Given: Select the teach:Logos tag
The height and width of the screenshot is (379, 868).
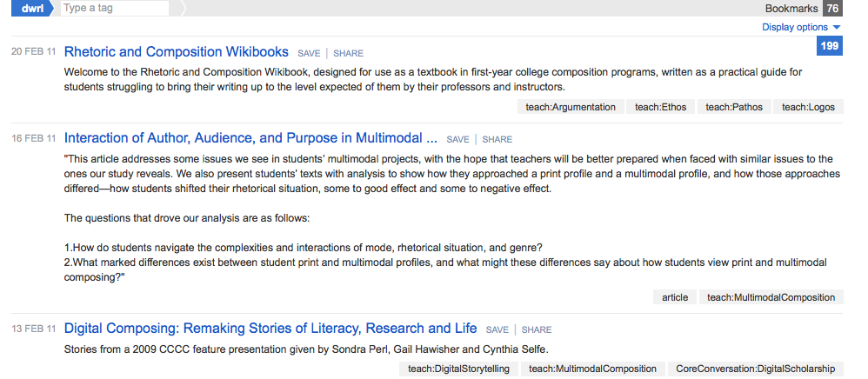Looking at the screenshot, I should click(x=808, y=107).
